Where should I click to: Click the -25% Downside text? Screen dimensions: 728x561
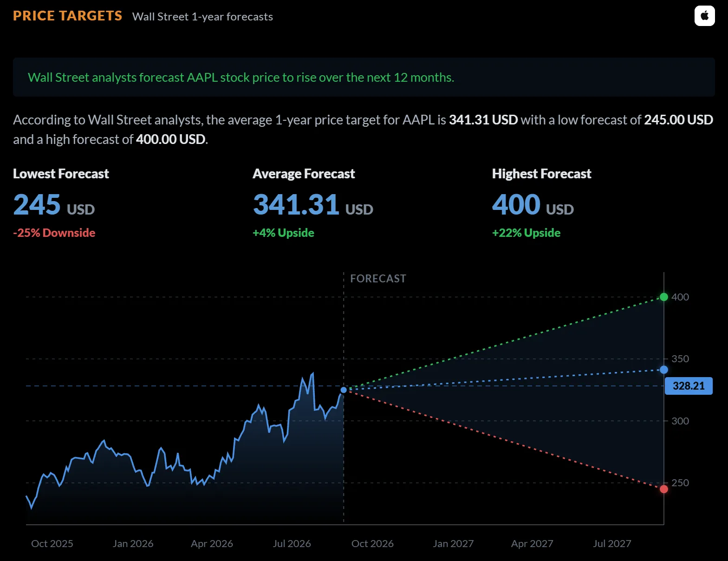[54, 233]
